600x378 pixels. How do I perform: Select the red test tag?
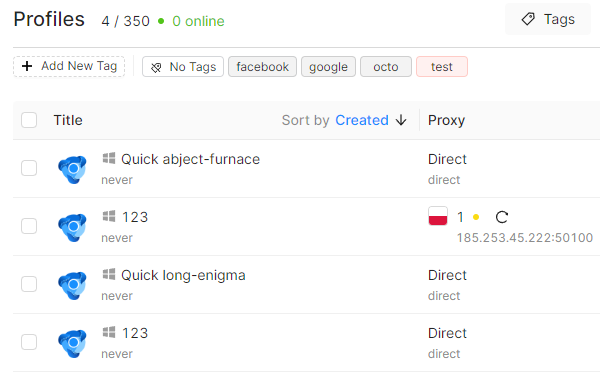tap(442, 67)
